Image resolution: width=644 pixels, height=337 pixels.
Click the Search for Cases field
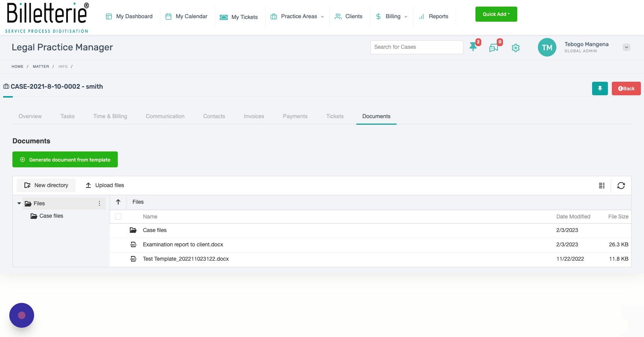(x=417, y=47)
